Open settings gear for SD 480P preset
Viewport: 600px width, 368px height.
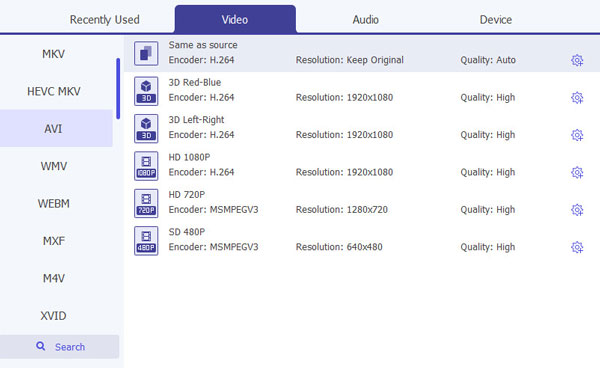[x=577, y=248]
